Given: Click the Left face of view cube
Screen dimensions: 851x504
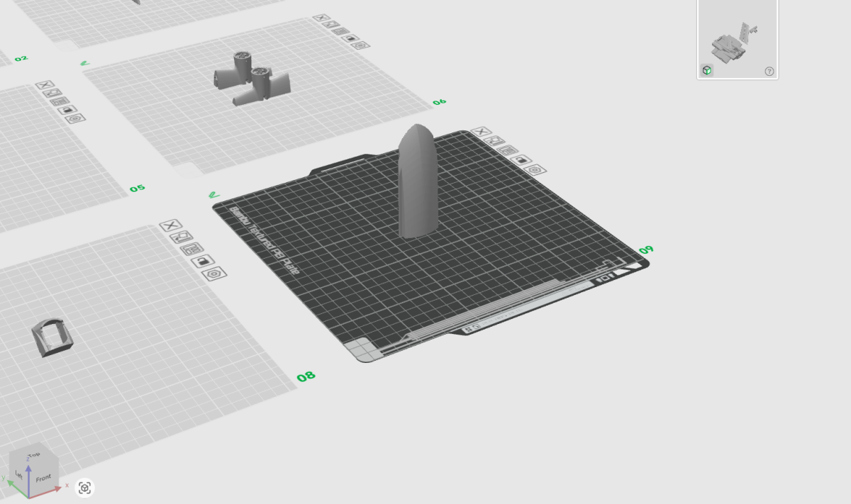Looking at the screenshot, I should (x=18, y=474).
